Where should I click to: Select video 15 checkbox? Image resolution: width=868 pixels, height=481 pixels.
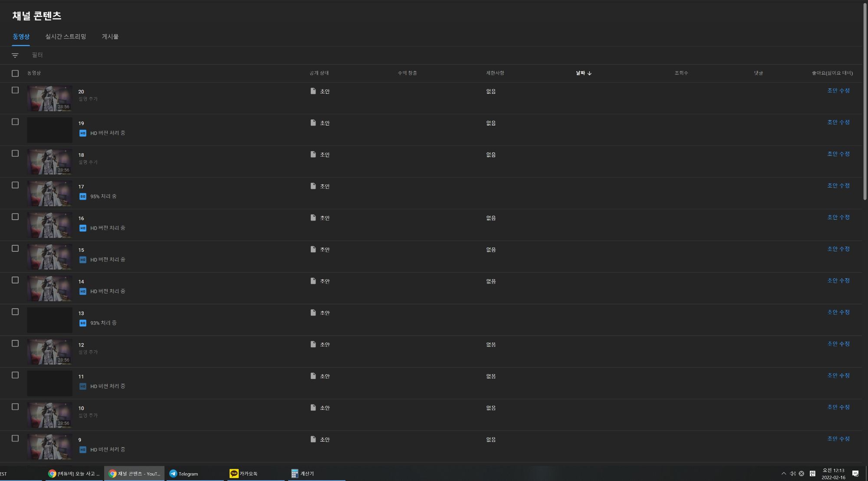[15, 248]
